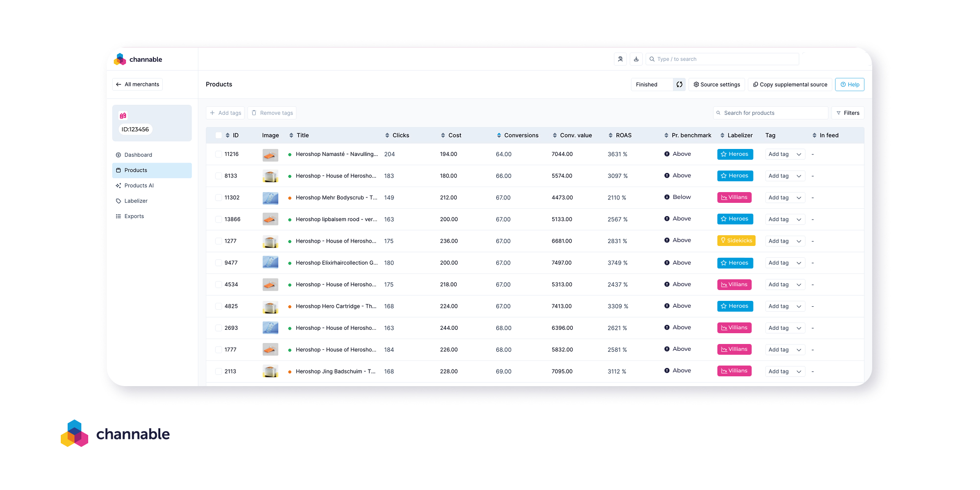
Task: Click the Dashboard icon in the sidebar
Action: pyautogui.click(x=118, y=155)
